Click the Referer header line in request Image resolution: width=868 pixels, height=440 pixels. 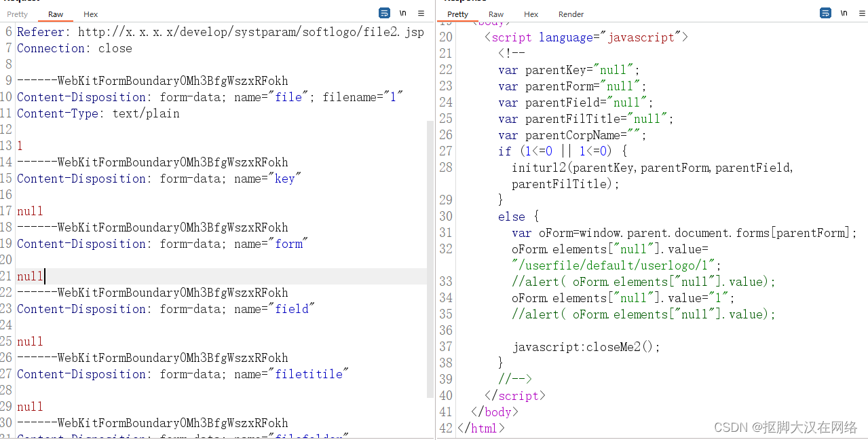pos(221,32)
